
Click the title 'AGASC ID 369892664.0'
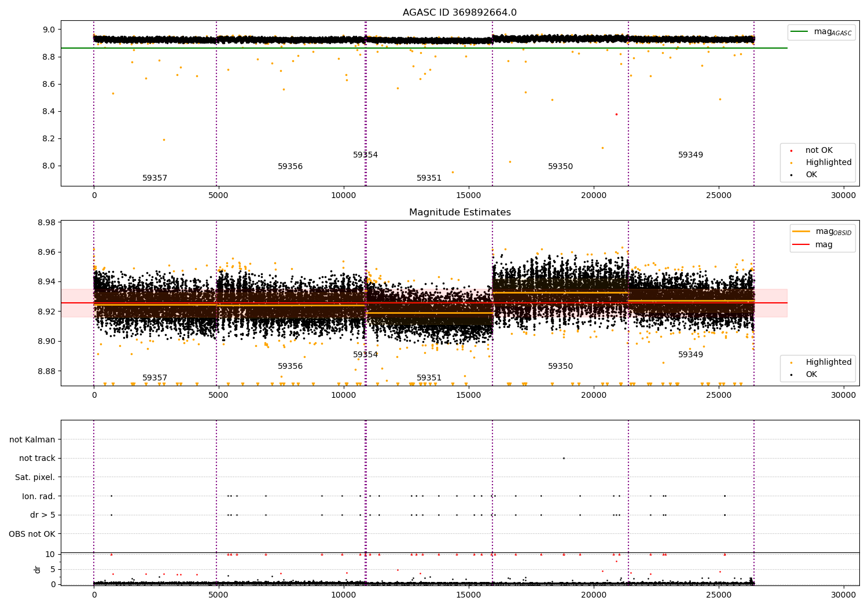click(459, 13)
